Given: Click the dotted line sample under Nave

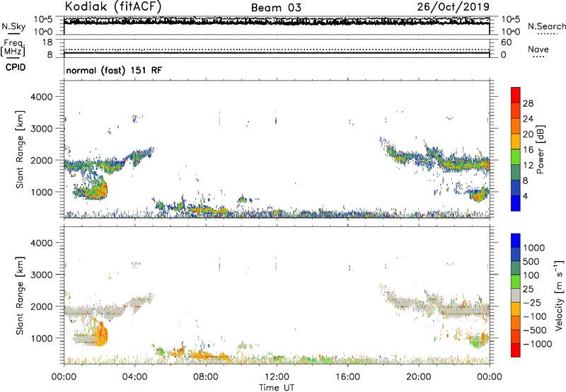Looking at the screenshot, I should (x=538, y=57).
